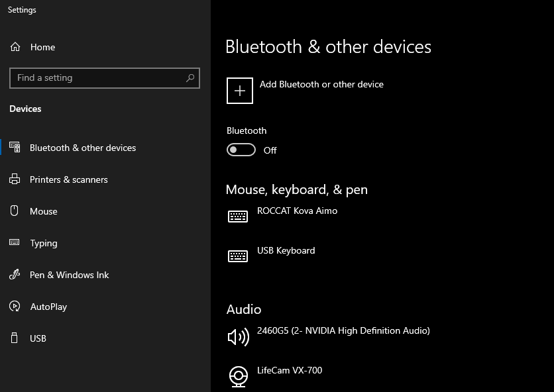Screen dimensions: 554x392
Task: Select the Printers & scanners printer icon
Action: (14, 179)
